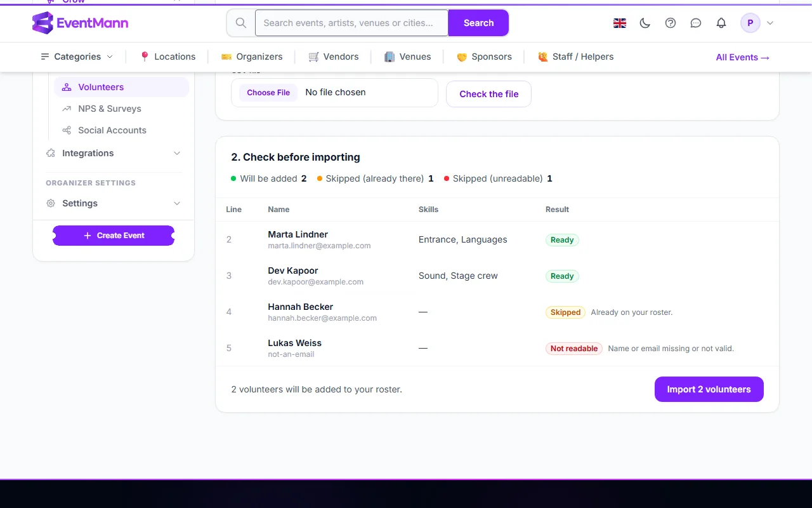
Task: Click the Not readable badge for Lukas Weiss
Action: click(574, 349)
